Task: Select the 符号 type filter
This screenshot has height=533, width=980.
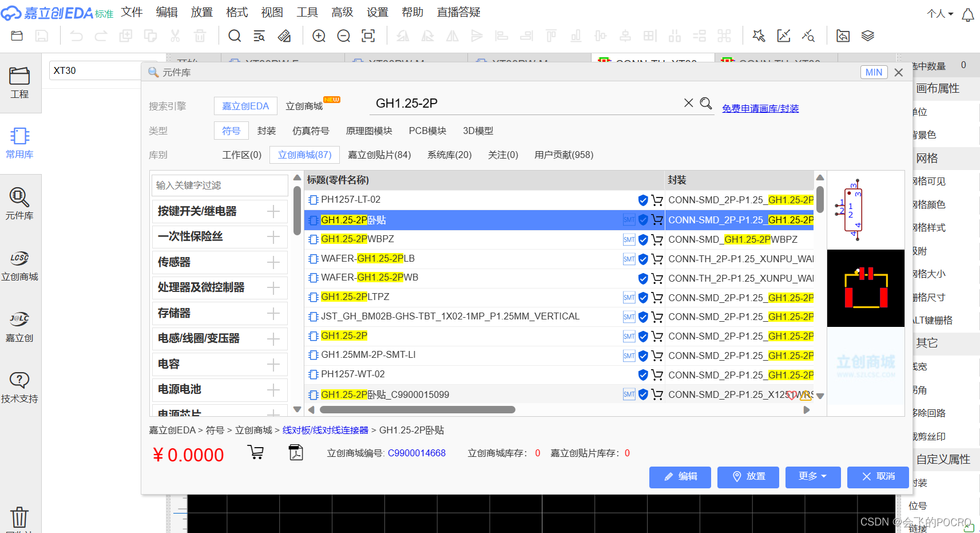Action: 231,131
